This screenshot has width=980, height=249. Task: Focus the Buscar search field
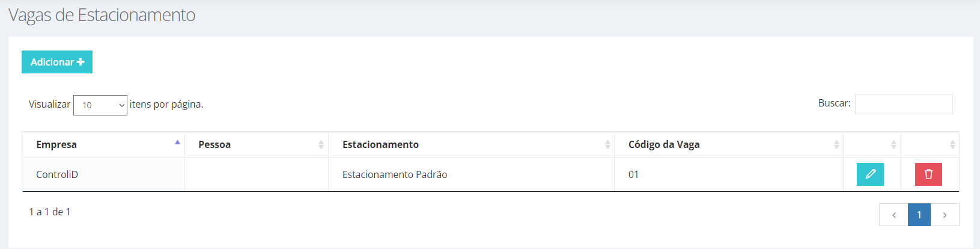pyautogui.click(x=904, y=104)
